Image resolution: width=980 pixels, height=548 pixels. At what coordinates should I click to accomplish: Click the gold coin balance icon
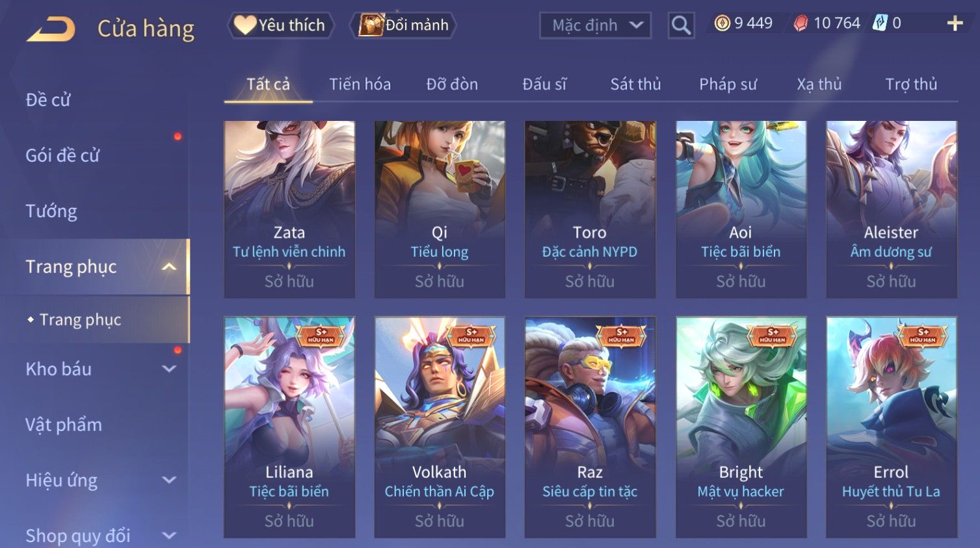click(722, 23)
